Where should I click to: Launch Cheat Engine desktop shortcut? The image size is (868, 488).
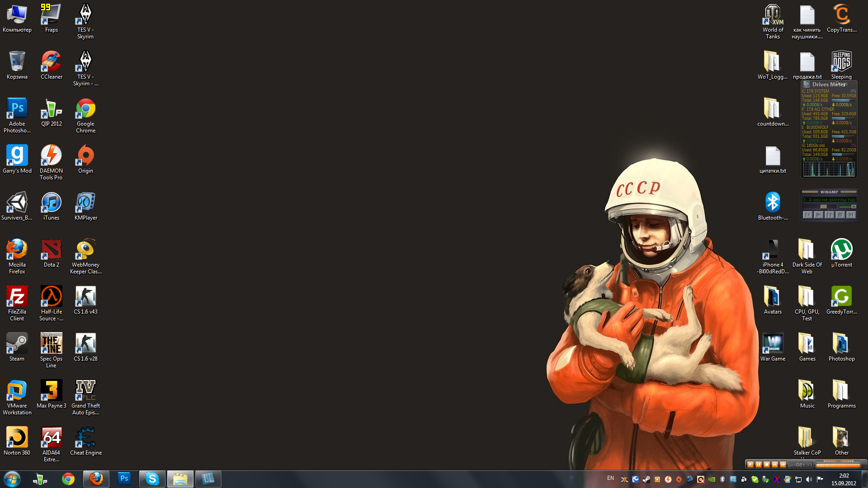pos(85,441)
